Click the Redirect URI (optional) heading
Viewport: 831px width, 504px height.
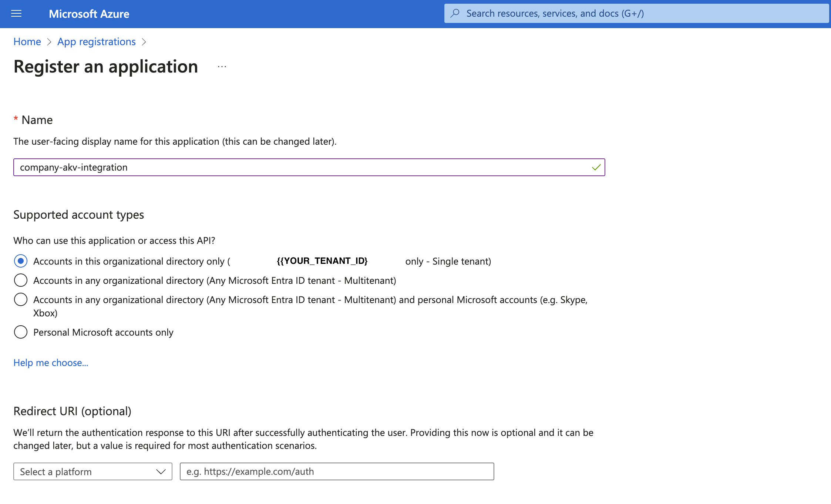(x=72, y=411)
